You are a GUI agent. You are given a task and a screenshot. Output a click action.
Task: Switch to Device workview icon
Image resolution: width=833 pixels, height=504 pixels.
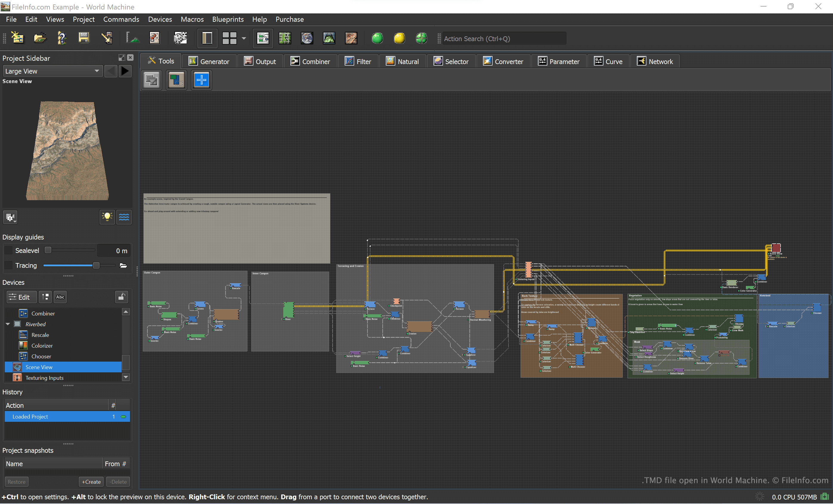point(263,38)
